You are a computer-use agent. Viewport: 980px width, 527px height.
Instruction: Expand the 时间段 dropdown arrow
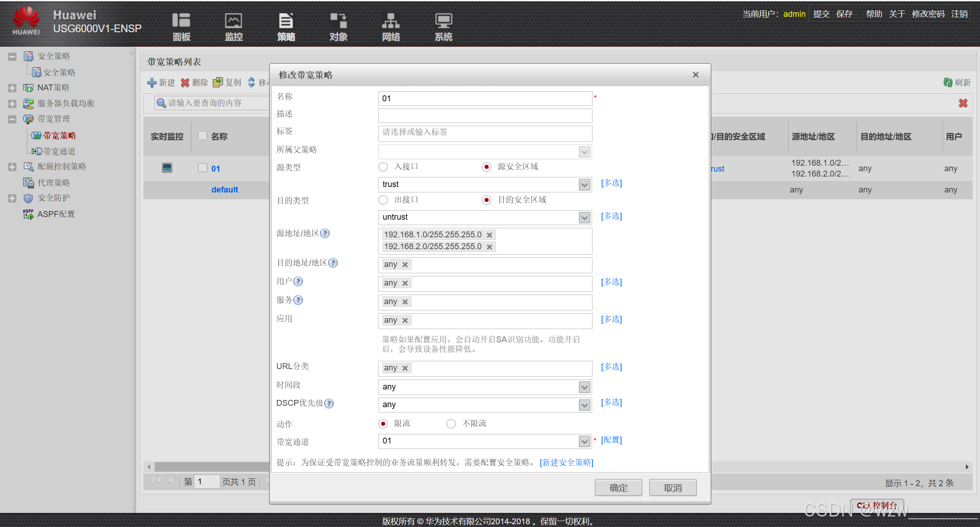click(584, 387)
